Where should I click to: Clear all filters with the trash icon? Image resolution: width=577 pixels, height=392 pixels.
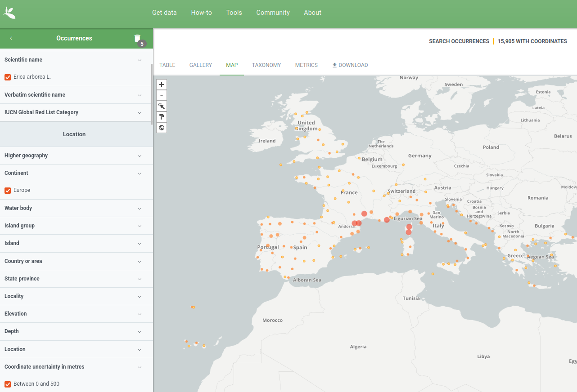[138, 38]
